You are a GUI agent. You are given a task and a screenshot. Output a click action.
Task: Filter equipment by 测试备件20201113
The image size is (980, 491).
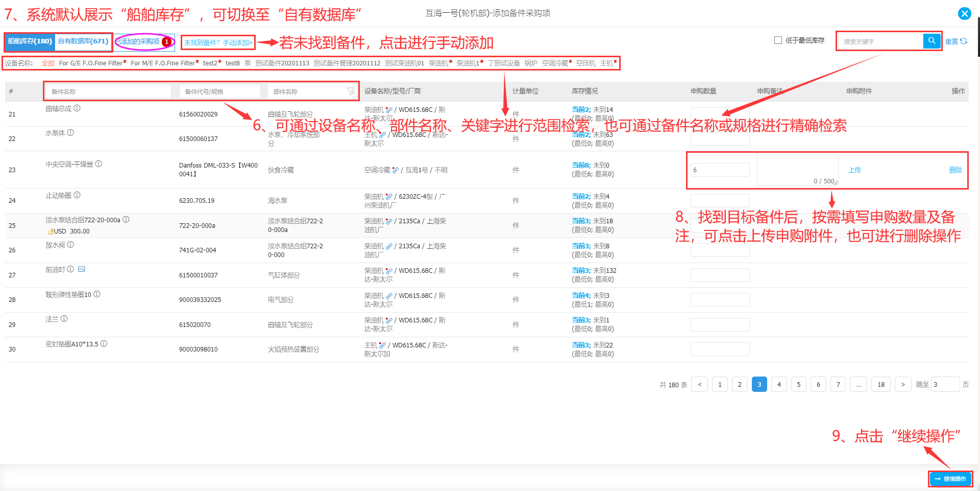(x=282, y=63)
